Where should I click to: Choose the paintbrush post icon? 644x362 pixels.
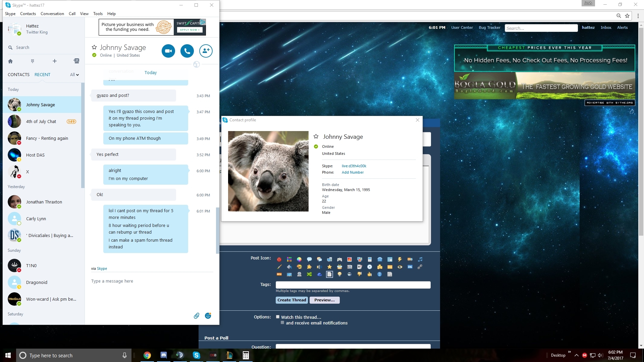pos(279,267)
